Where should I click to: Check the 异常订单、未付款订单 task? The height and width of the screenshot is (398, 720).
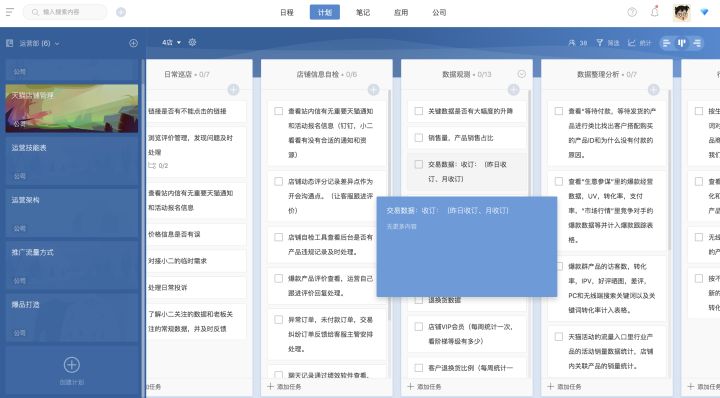pos(279,320)
